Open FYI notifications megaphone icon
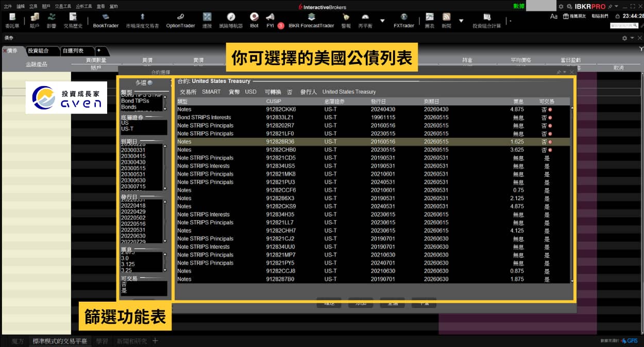Screen dimensions: 644x347 (x=270, y=20)
